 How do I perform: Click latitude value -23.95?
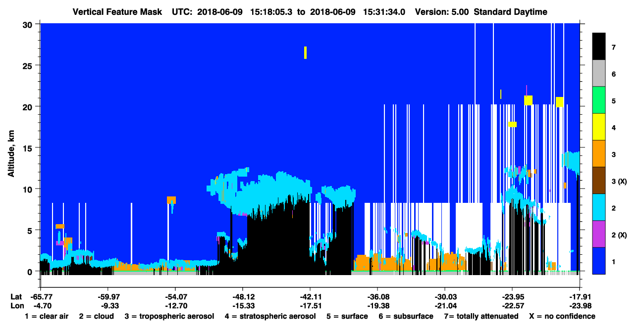(512, 296)
